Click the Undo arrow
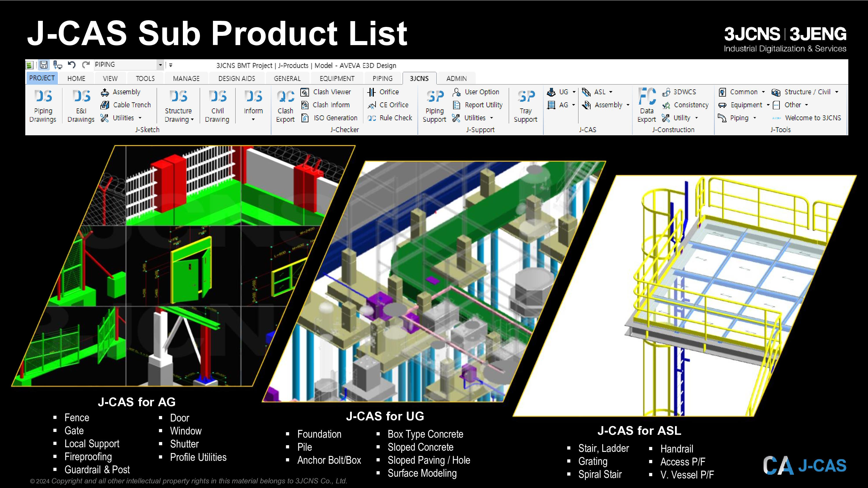The image size is (868, 488). pyautogui.click(x=71, y=65)
